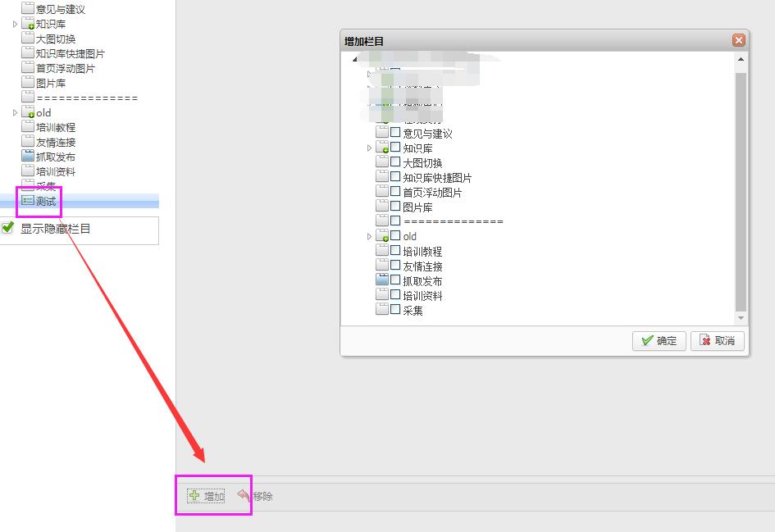This screenshot has width=775, height=532.
Task: Click the 移除 undo arrow icon
Action: coord(243,496)
